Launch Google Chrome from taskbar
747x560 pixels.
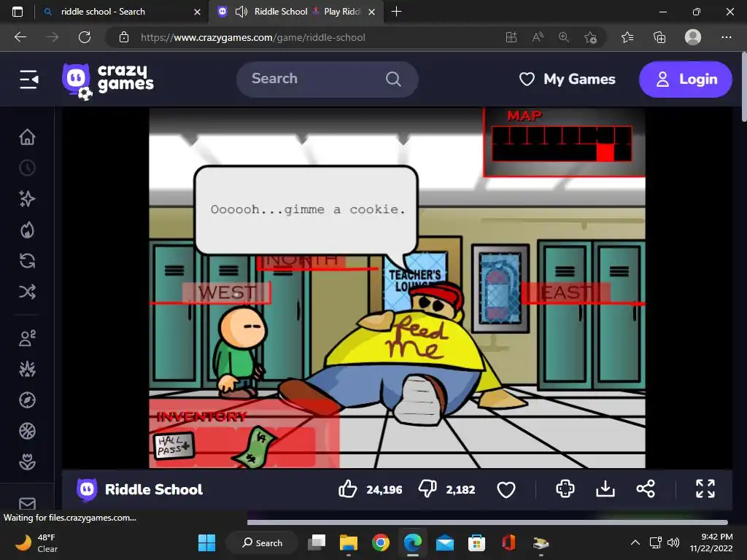click(x=381, y=542)
